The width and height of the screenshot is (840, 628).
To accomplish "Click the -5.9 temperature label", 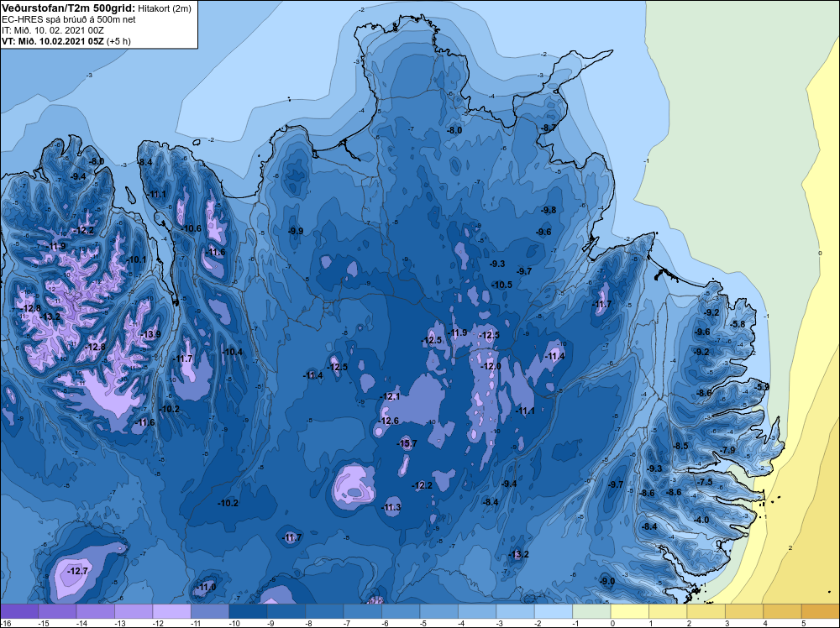I will [x=762, y=386].
